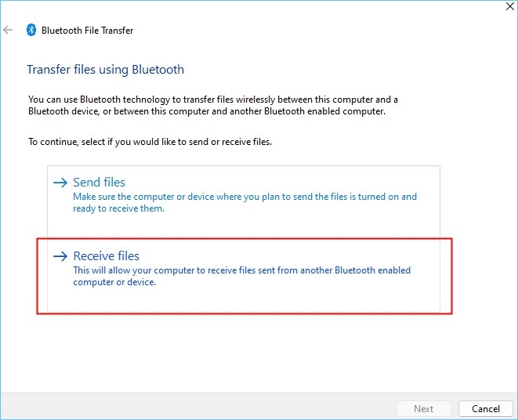This screenshot has height=420, width=518.
Task: Click the 'This will allow your computer' description
Action: coord(242,277)
